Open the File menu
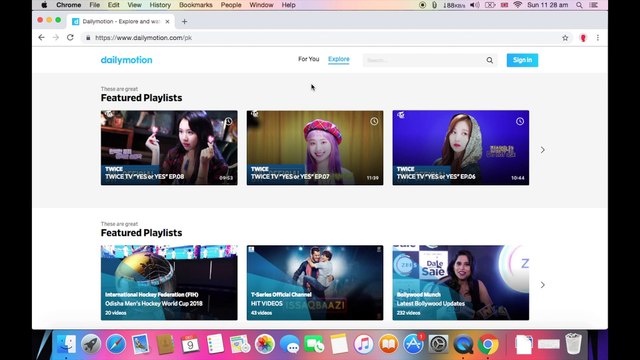 pyautogui.click(x=95, y=5)
